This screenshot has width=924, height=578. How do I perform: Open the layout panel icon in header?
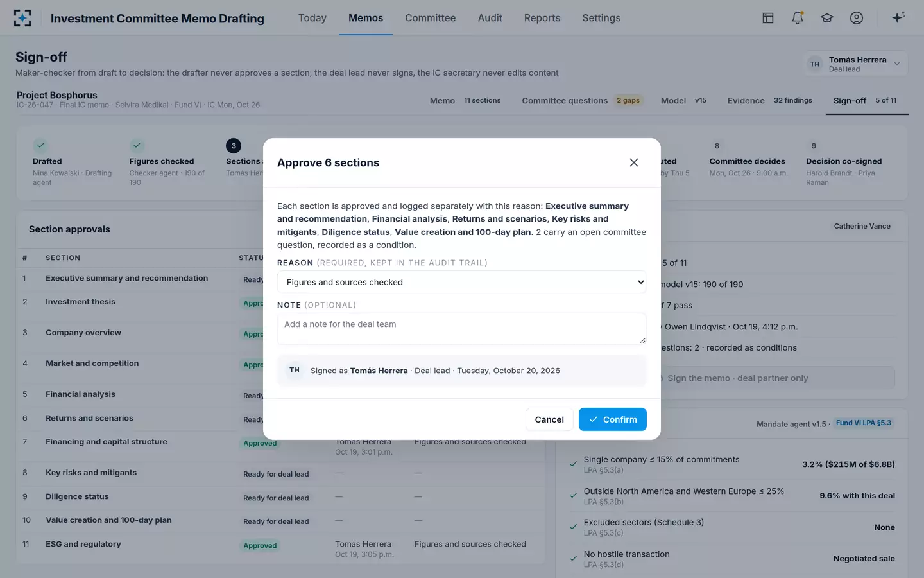coord(768,18)
